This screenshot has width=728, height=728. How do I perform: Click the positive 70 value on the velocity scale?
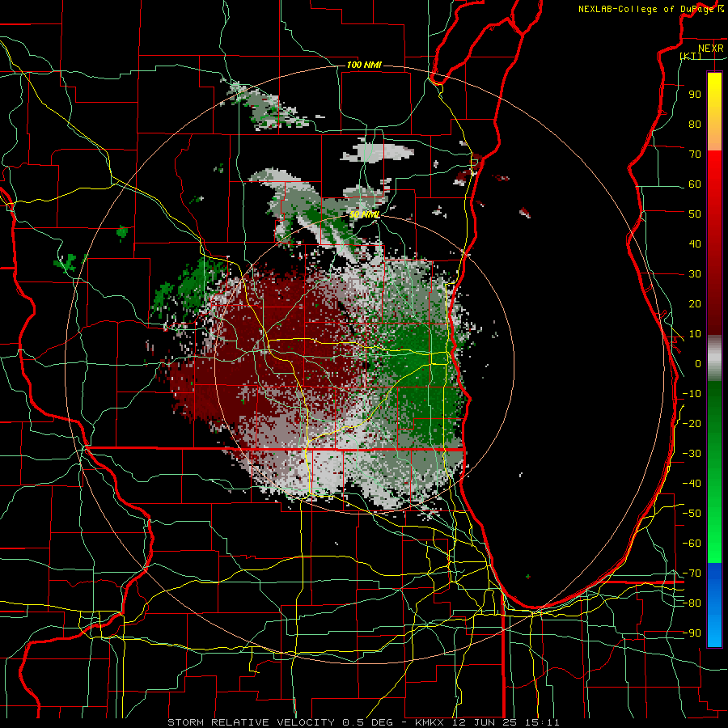coord(695,154)
